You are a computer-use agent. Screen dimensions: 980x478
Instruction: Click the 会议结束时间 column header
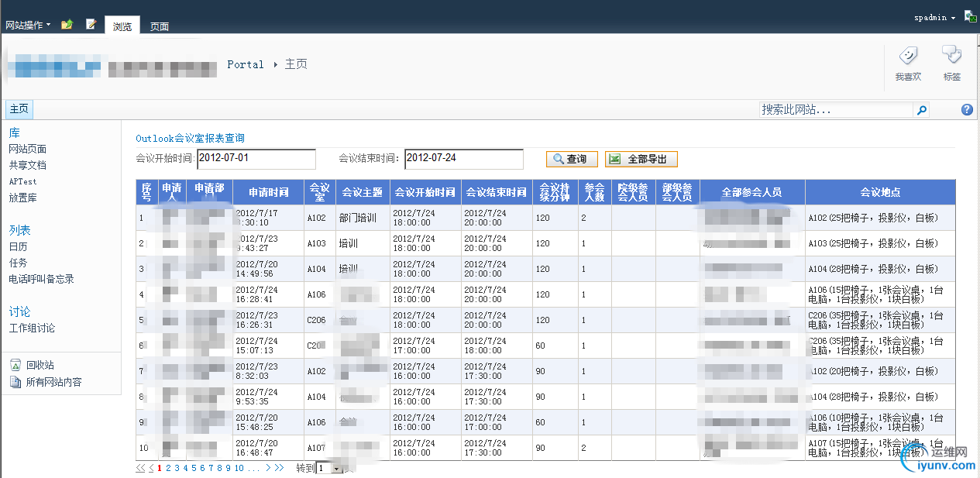tap(497, 192)
